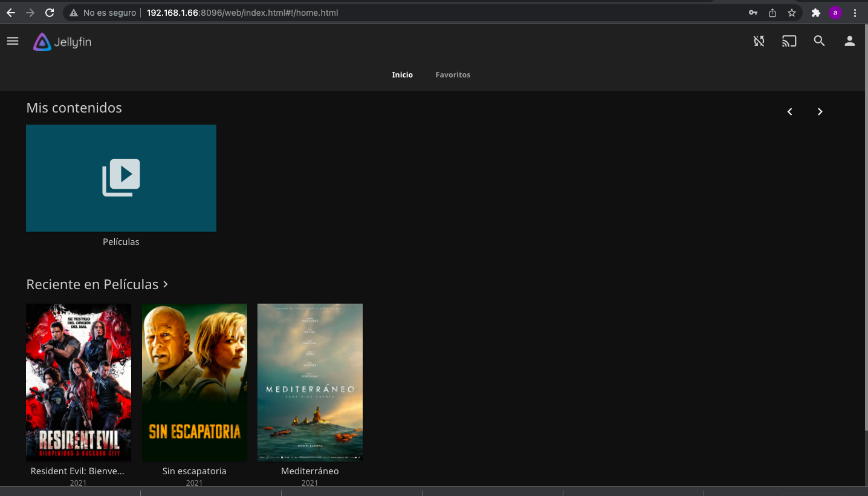868x496 pixels.
Task: Click the cast to device icon
Action: click(x=789, y=41)
